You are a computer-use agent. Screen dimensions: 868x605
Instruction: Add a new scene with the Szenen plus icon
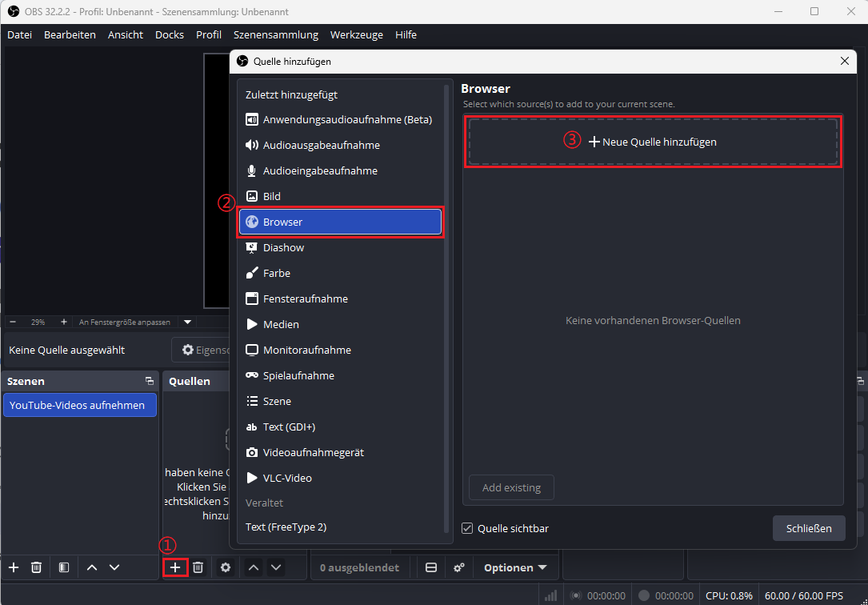click(x=14, y=567)
